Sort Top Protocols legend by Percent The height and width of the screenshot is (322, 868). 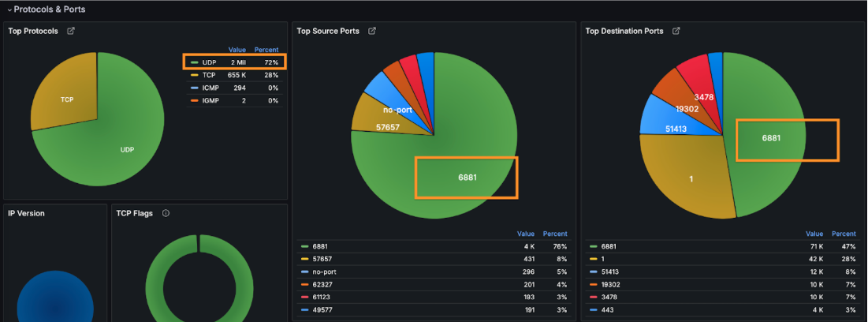(266, 49)
